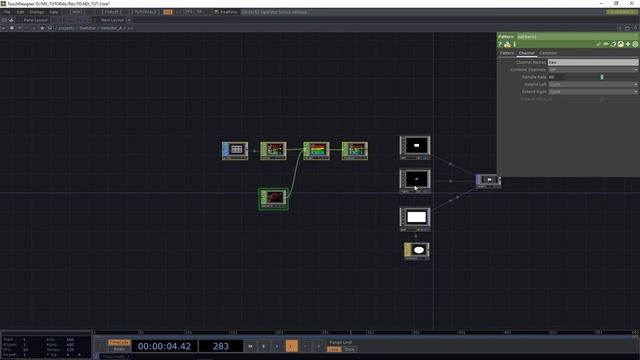
Task: Click the pencil comment icon in parameter header
Action: [x=598, y=44]
